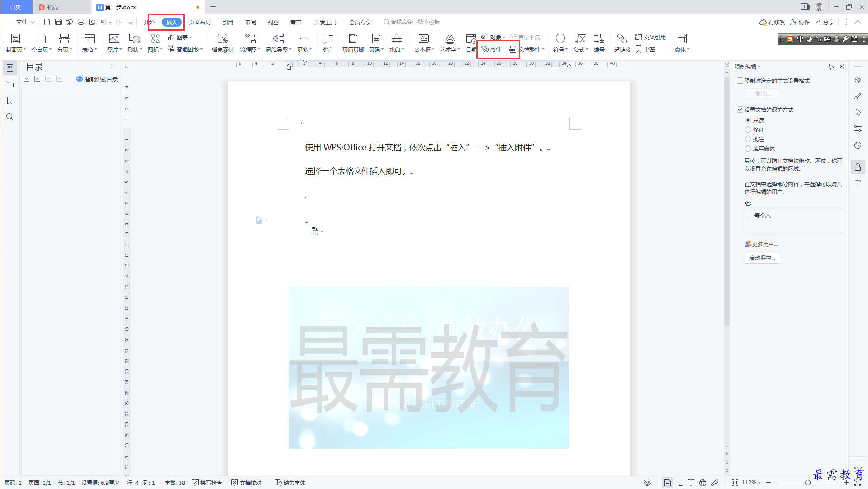
Task: Open the undo history dropdown arrow
Action: coord(110,22)
